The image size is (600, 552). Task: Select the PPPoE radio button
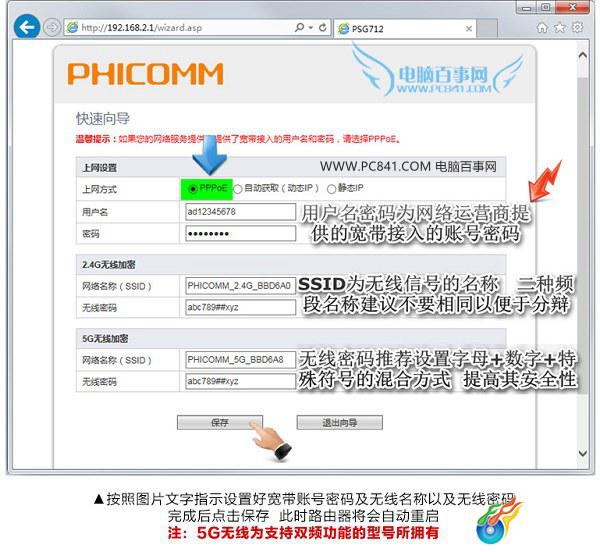coord(193,189)
